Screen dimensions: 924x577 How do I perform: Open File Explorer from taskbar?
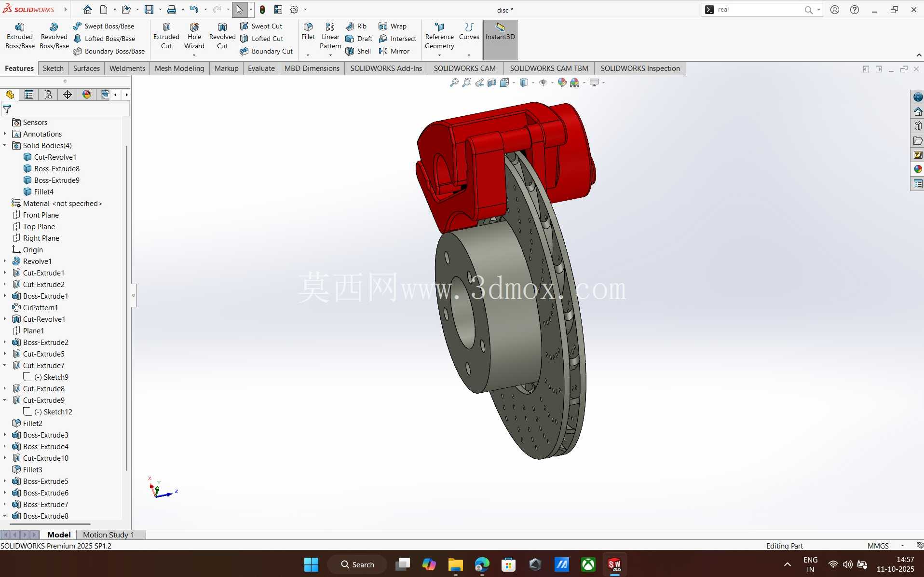(455, 564)
